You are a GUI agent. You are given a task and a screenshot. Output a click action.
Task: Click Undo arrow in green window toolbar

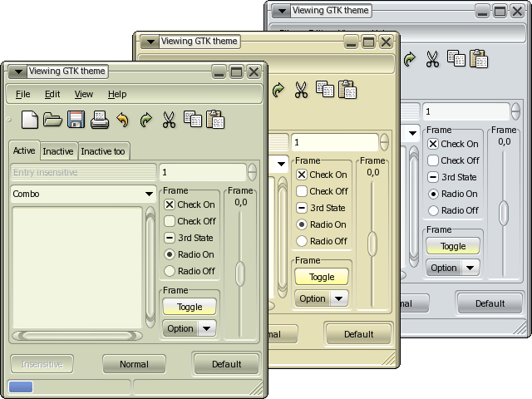[x=123, y=120]
